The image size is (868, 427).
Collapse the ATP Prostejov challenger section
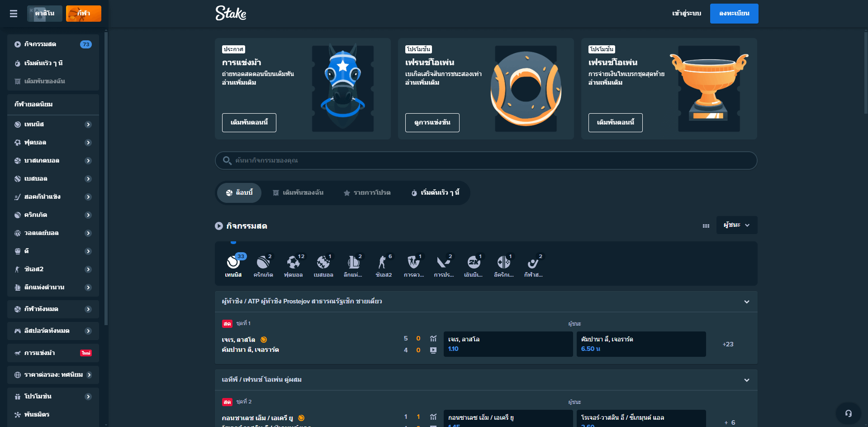[747, 302]
